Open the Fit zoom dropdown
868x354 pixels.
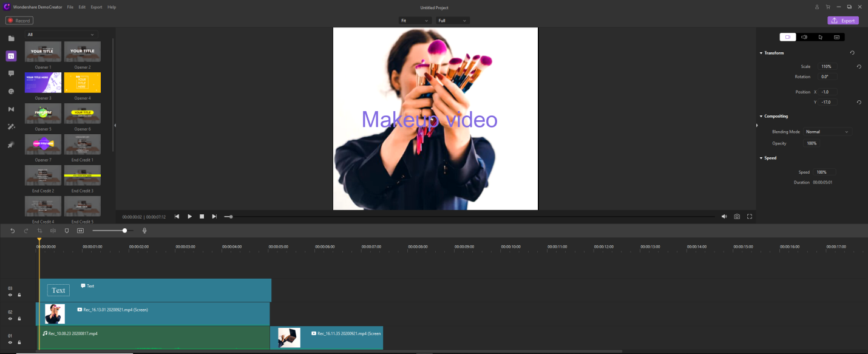415,21
